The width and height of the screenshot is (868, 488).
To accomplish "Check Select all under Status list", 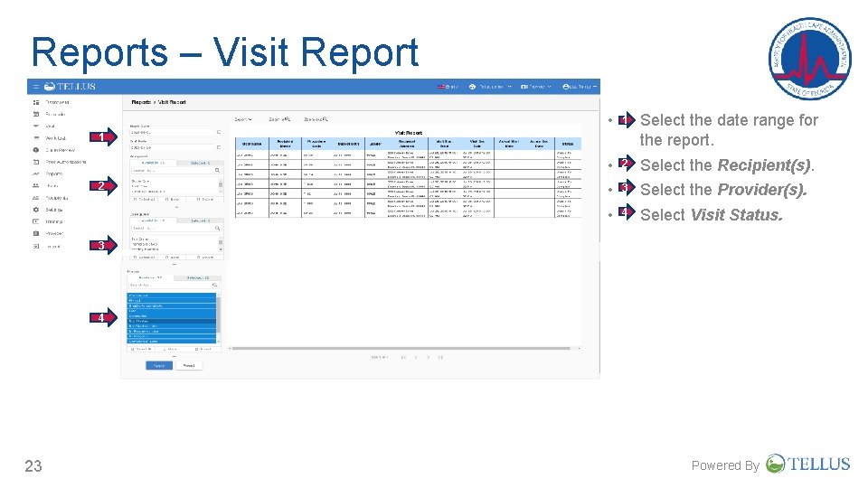I will pos(142,350).
